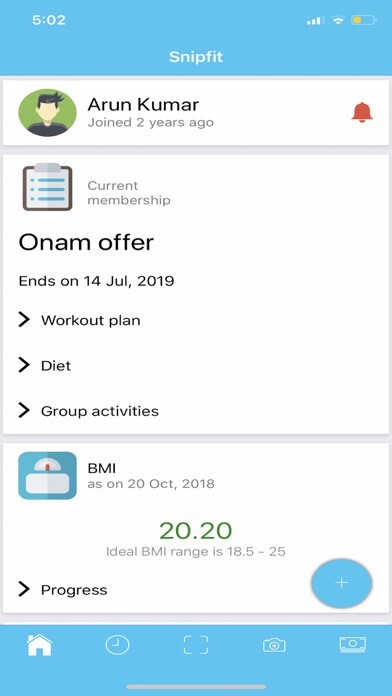The width and height of the screenshot is (392, 696).
Task: Tap the red notification bell icon
Action: click(x=362, y=112)
